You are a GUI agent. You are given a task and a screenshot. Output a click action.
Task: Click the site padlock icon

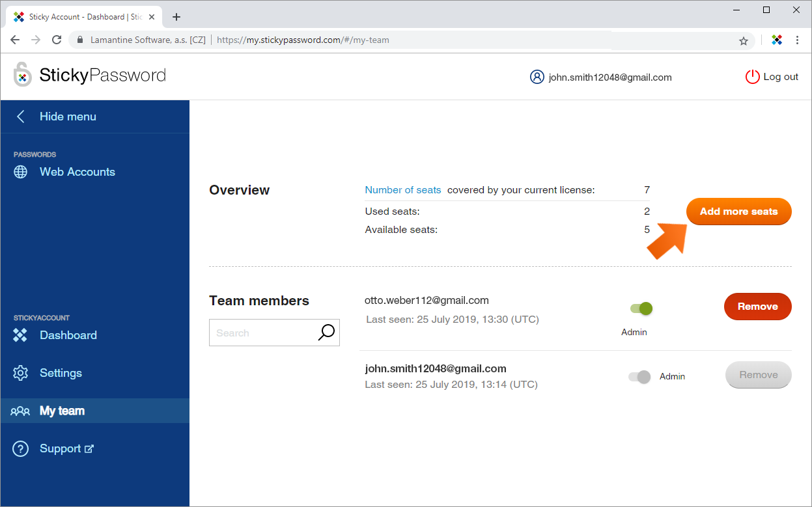coord(80,40)
